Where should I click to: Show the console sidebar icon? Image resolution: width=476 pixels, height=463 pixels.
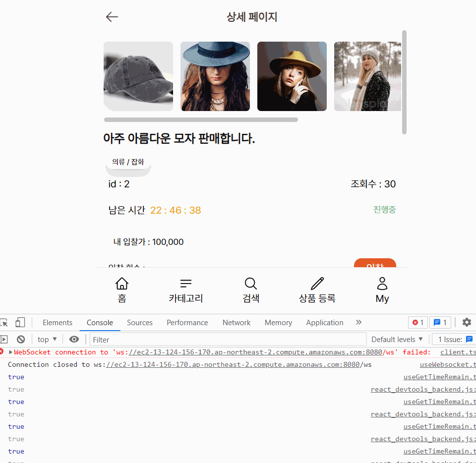(3, 339)
